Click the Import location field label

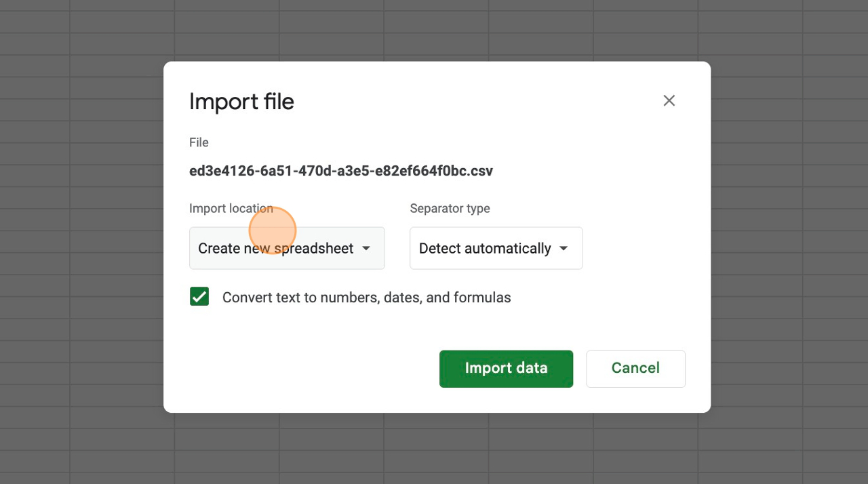[231, 209]
